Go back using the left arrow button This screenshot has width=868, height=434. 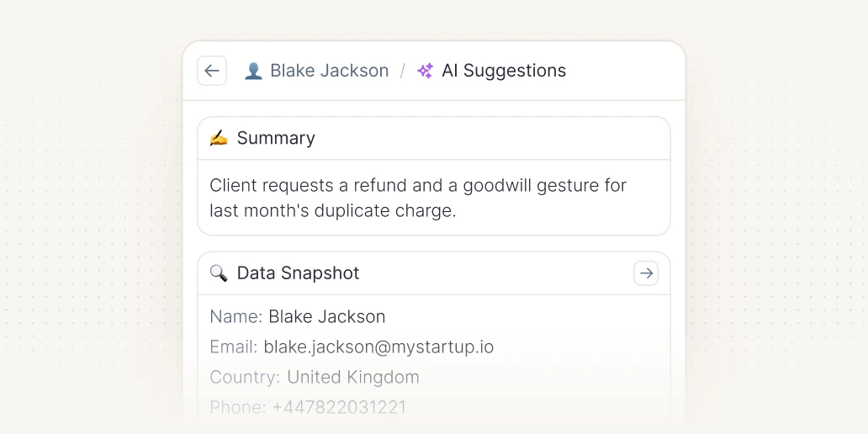212,71
